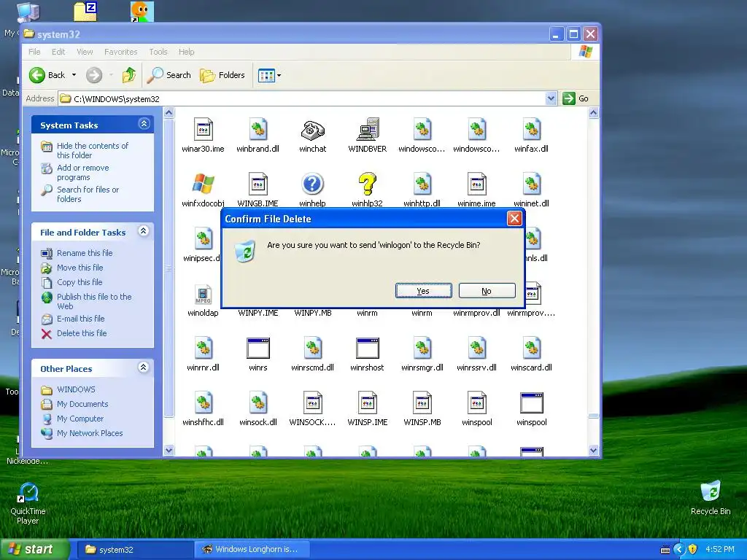Confirm deletion by clicking Yes
Screen dimensions: 747x560
[x=424, y=291]
